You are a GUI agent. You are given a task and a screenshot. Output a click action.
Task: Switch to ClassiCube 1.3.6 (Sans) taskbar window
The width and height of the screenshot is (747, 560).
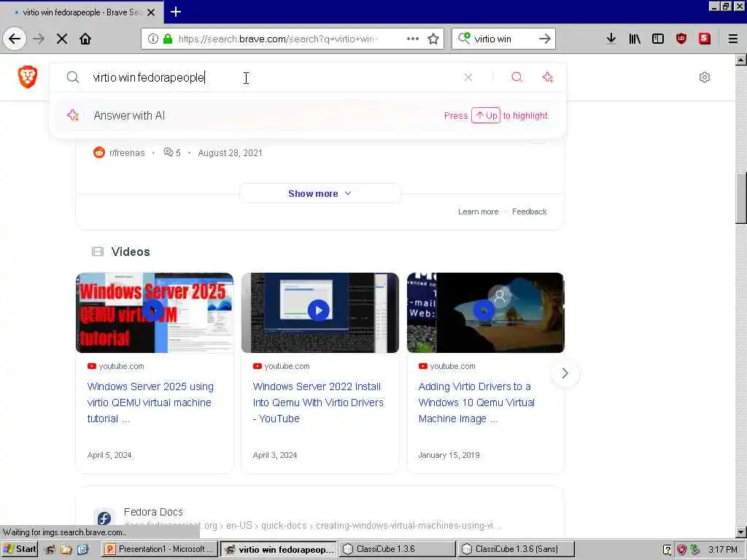click(x=516, y=549)
